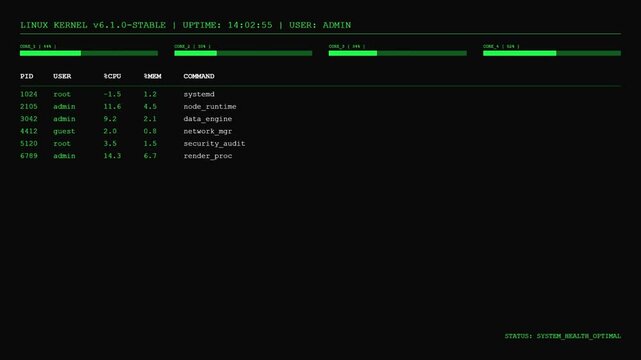Click user "admin" in the node_runtime row
The width and height of the screenshot is (641, 360).
(64, 107)
